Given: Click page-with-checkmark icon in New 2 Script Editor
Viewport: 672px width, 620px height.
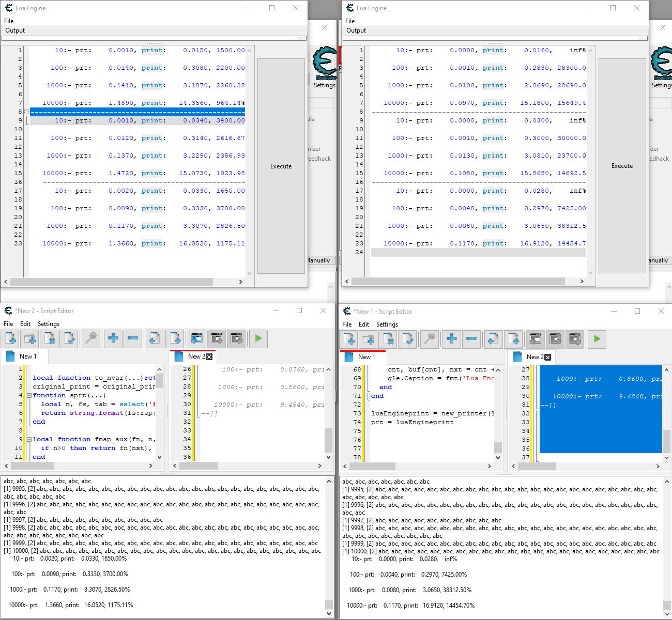Looking at the screenshot, I should point(70,339).
